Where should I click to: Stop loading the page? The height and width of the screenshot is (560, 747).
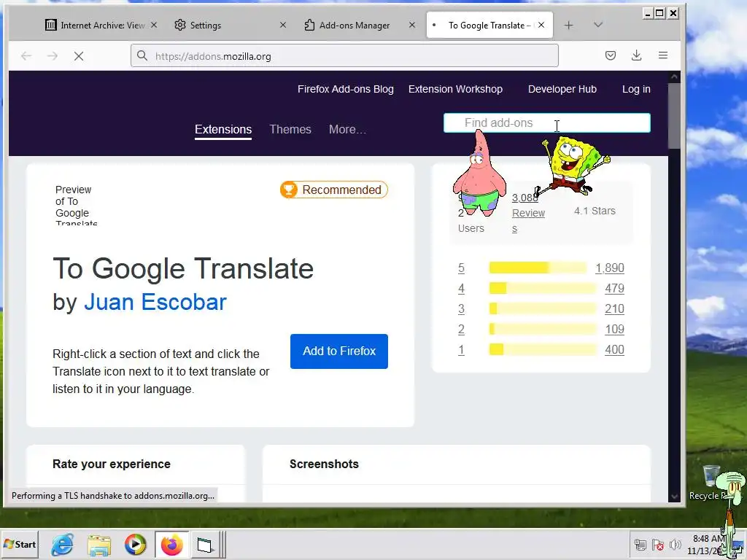pyautogui.click(x=79, y=56)
